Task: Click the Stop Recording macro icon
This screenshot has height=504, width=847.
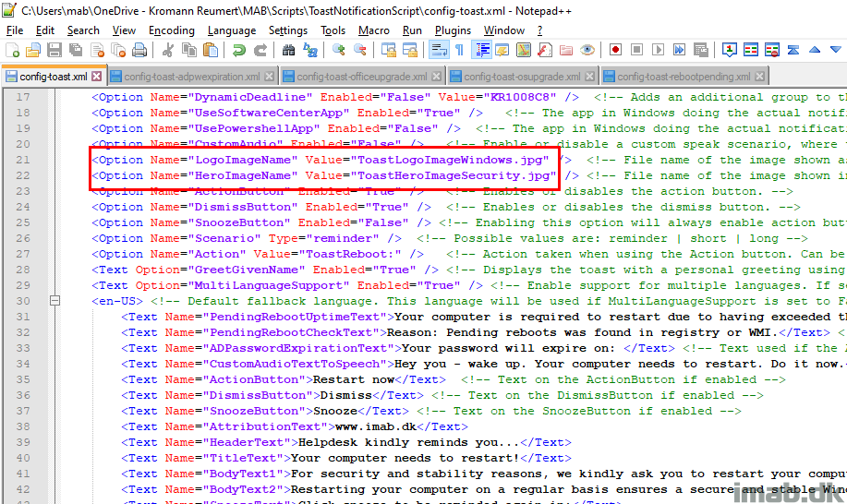Action: 637,50
